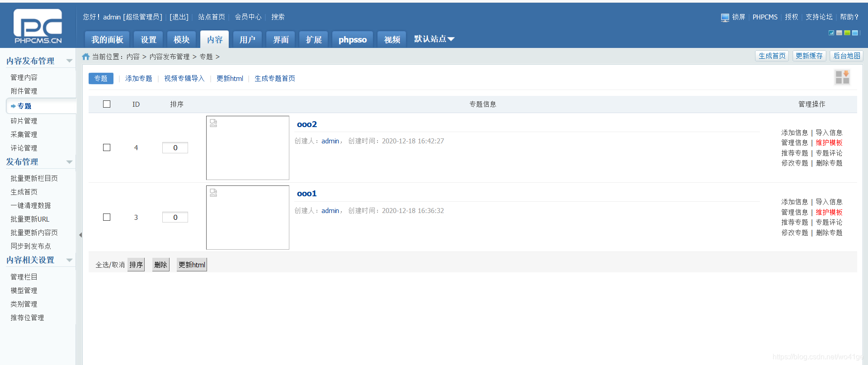The width and height of the screenshot is (868, 365).
Task: Open the 视频专辑导入 link
Action: [x=184, y=78]
